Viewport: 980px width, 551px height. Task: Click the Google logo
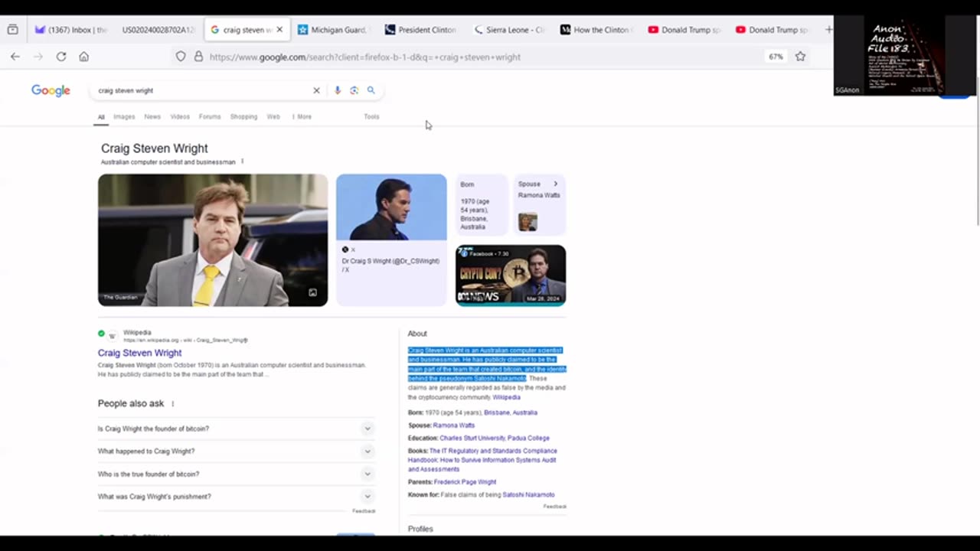[51, 90]
